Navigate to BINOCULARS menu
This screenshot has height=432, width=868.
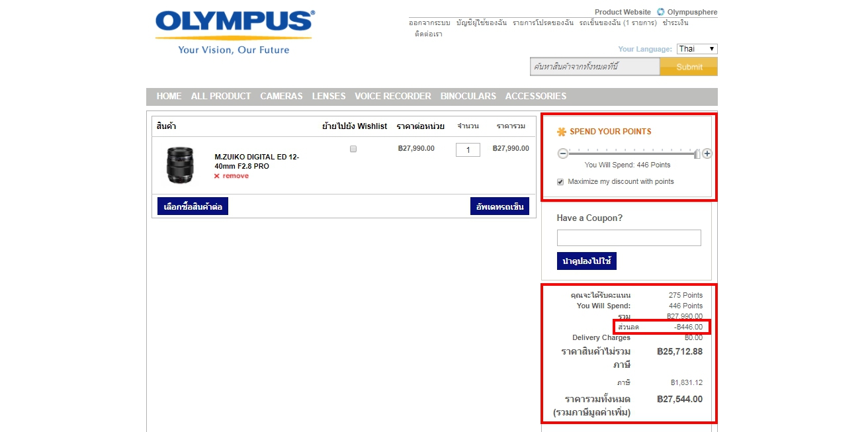(x=468, y=96)
